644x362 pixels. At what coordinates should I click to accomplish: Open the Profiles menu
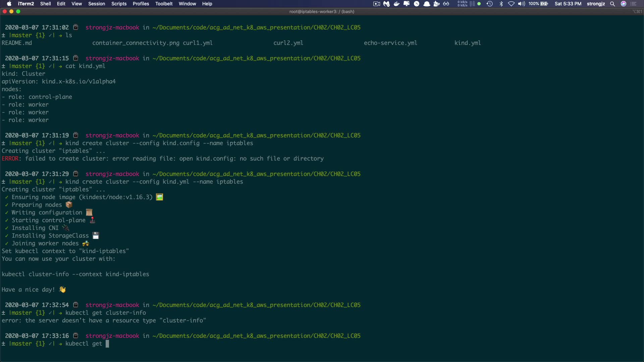141,4
